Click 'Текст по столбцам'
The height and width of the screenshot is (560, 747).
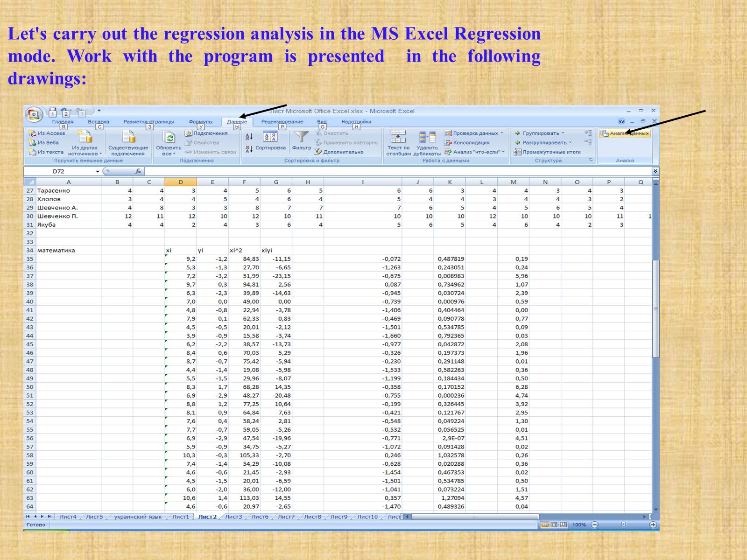click(x=398, y=143)
